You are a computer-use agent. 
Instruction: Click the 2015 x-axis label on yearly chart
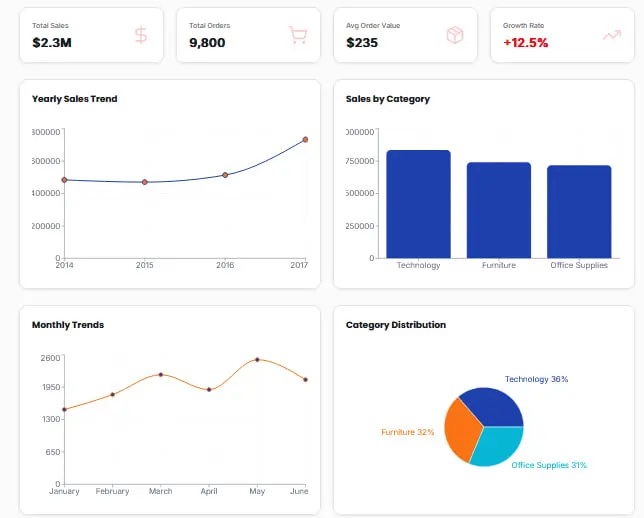point(145,265)
